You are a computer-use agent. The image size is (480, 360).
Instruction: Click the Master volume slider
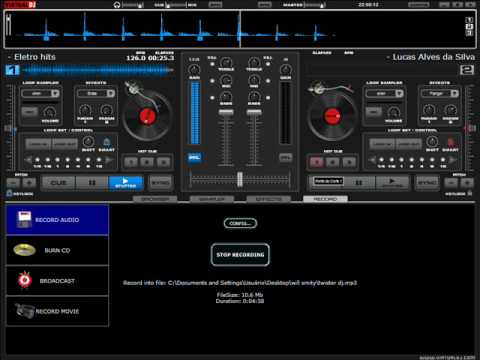(315, 5)
